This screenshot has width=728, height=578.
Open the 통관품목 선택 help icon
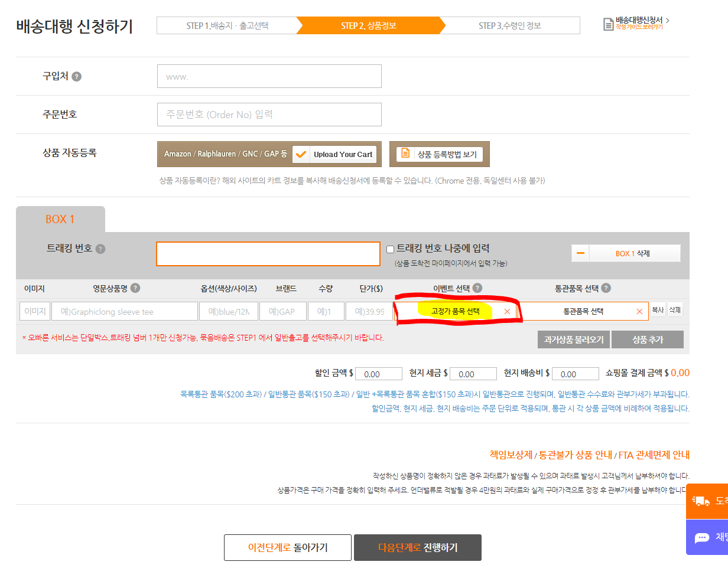pyautogui.click(x=607, y=288)
